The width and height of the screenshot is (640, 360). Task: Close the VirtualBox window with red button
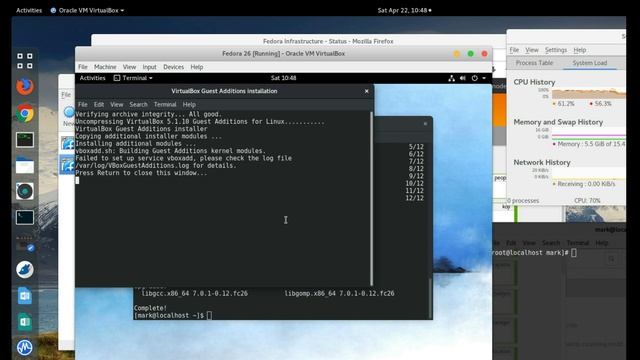pyautogui.click(x=484, y=53)
